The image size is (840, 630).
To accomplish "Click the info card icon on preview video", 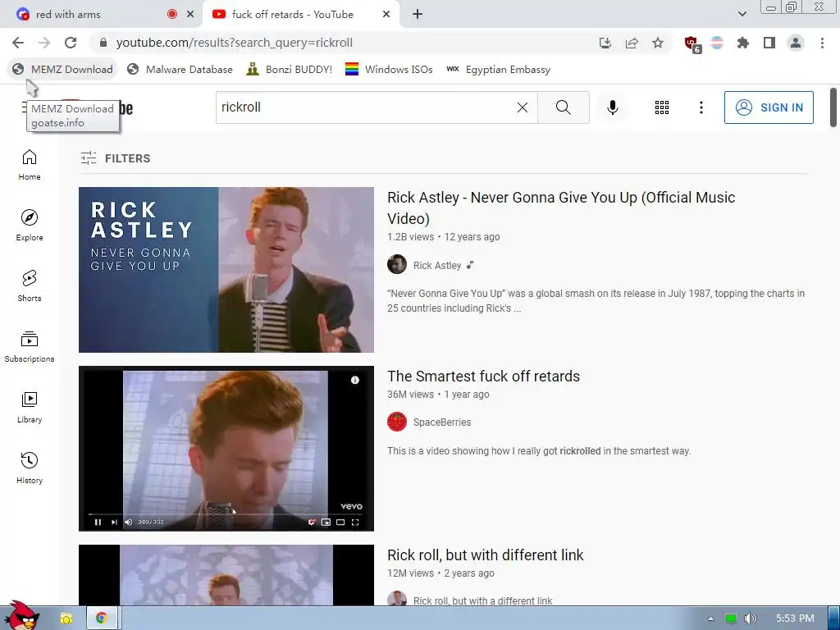I will click(354, 380).
